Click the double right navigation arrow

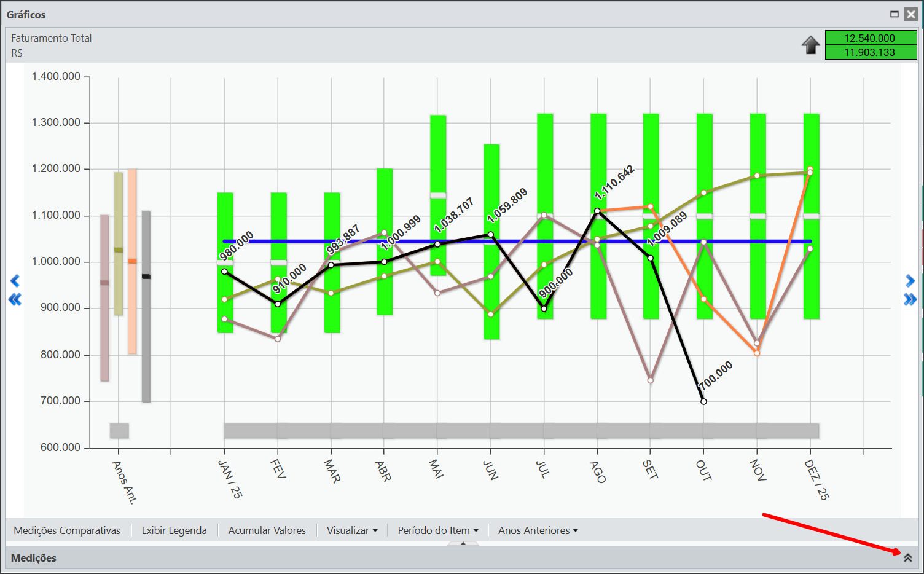pos(910,299)
